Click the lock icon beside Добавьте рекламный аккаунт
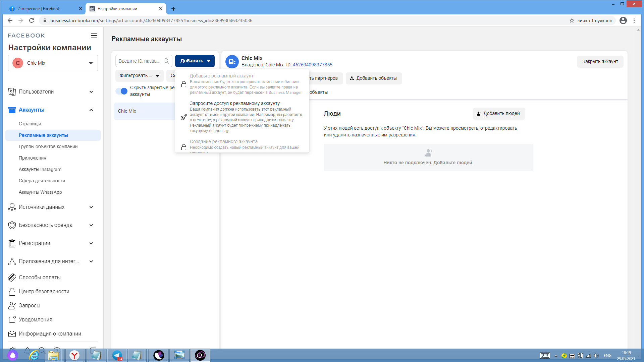The width and height of the screenshot is (644, 362). [184, 84]
